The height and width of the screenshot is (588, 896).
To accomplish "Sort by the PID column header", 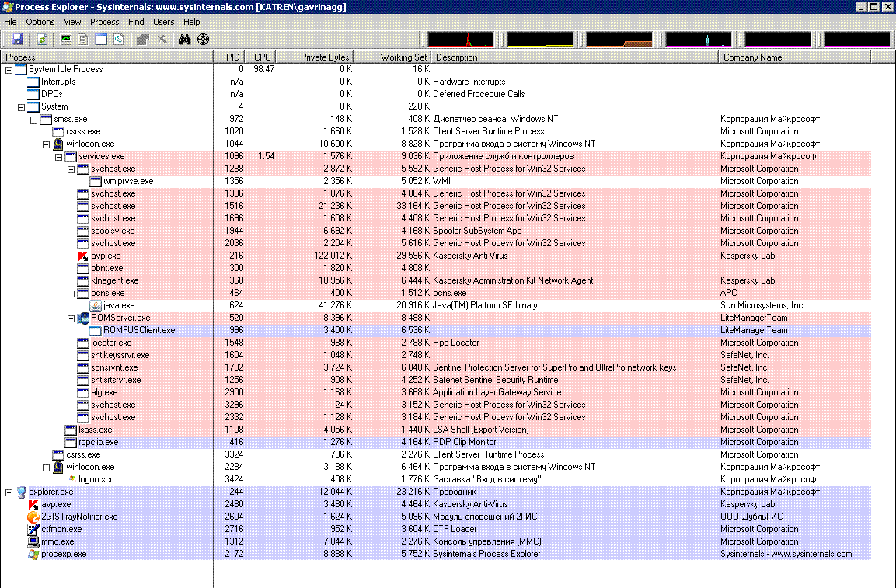I will coord(229,57).
